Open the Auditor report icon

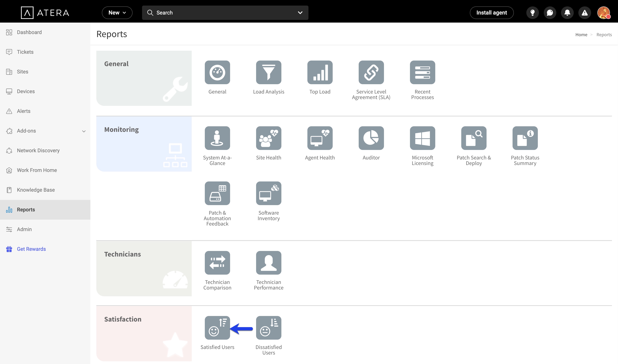pos(371,138)
